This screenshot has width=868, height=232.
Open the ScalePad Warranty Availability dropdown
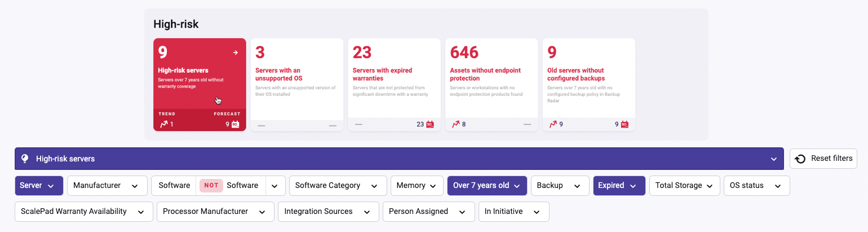coord(83,212)
